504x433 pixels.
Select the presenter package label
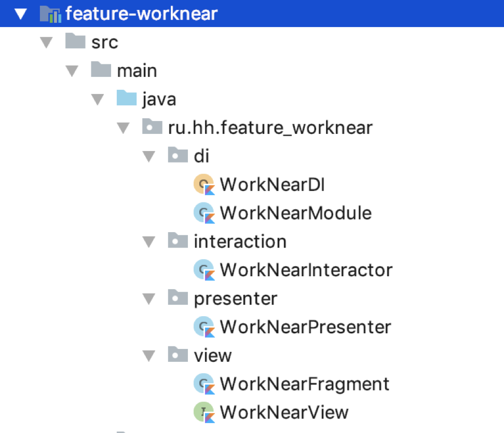(x=235, y=299)
